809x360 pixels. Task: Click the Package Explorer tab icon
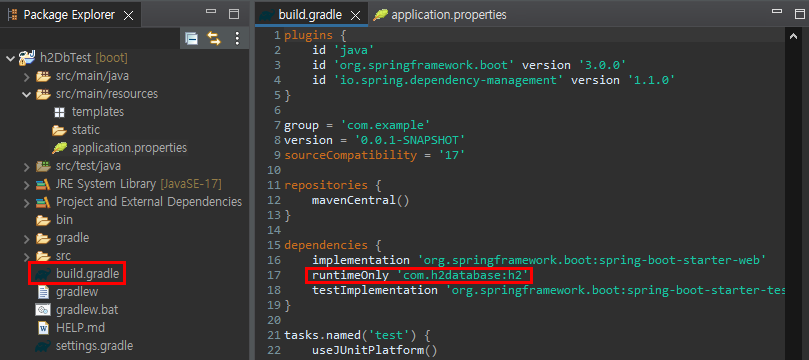tap(12, 14)
